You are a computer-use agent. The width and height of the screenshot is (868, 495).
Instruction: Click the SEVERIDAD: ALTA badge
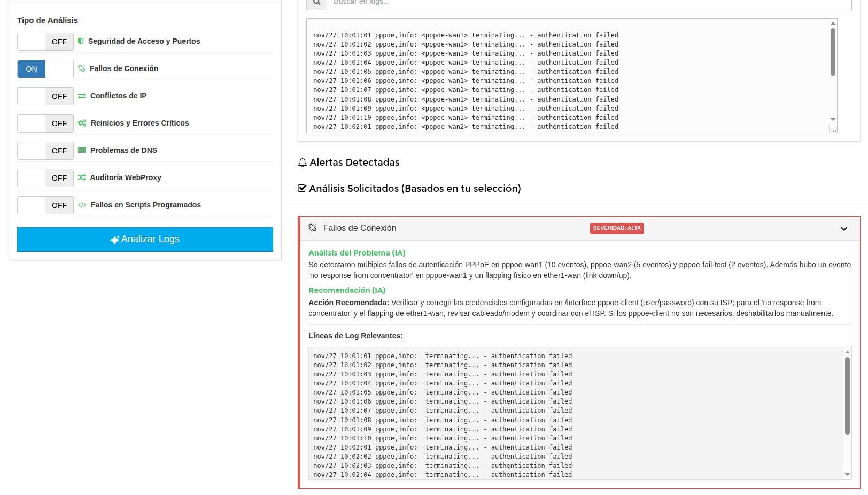point(617,228)
